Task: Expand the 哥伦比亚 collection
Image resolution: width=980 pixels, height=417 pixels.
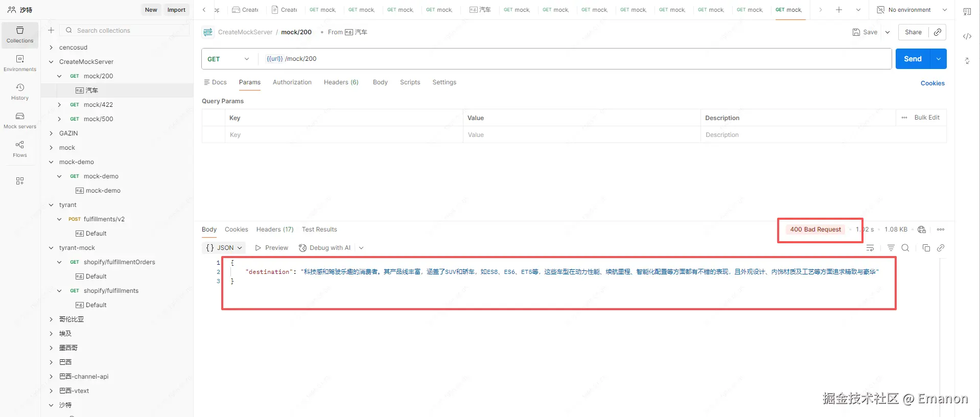Action: pos(51,319)
